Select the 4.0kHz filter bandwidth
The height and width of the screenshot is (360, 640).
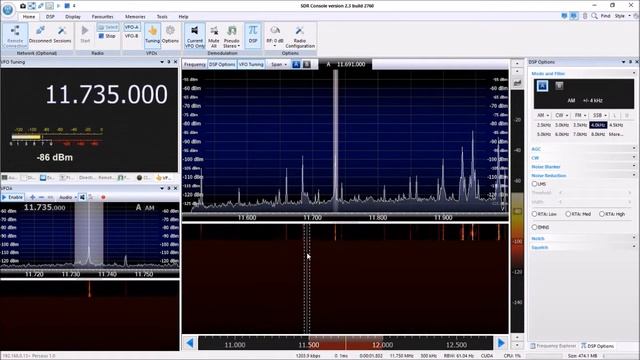coord(598,125)
